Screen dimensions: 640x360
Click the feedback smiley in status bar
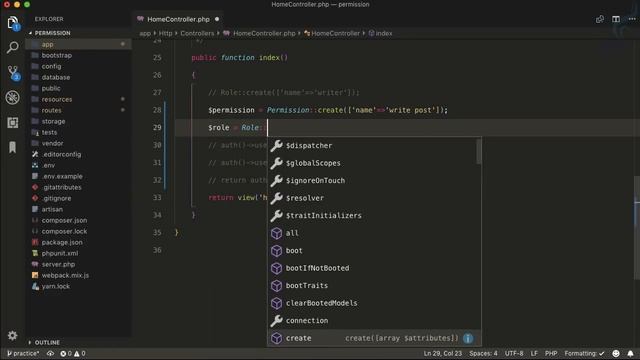click(x=616, y=353)
